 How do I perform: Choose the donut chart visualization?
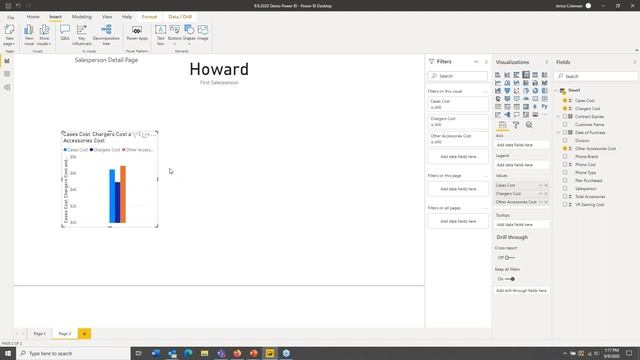(x=535, y=91)
